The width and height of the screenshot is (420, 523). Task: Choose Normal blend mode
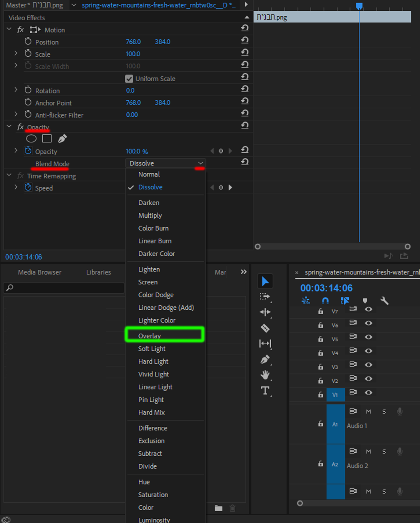pos(165,174)
